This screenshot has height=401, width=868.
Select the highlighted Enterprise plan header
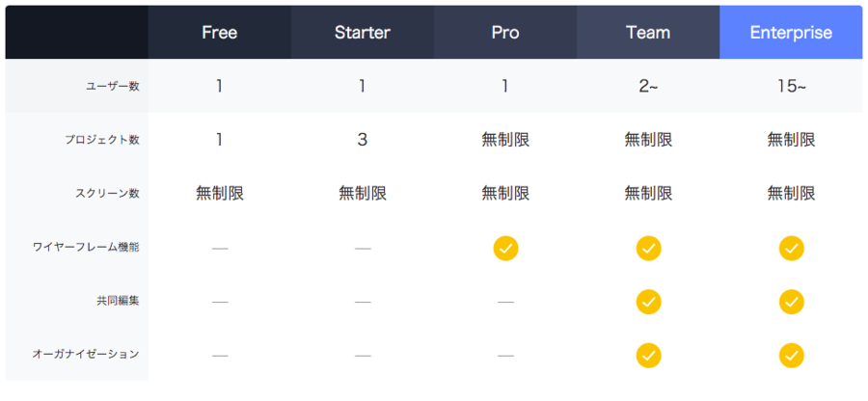coord(791,32)
